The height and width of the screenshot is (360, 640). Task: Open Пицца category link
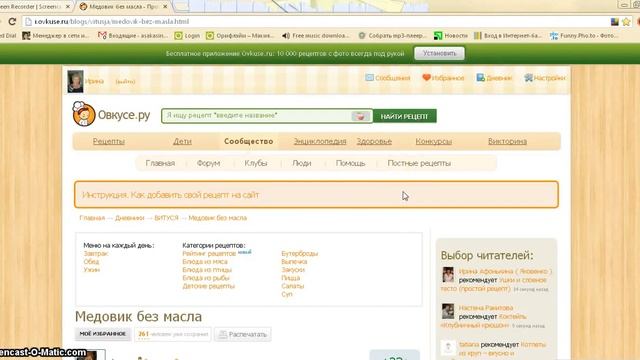(x=291, y=278)
